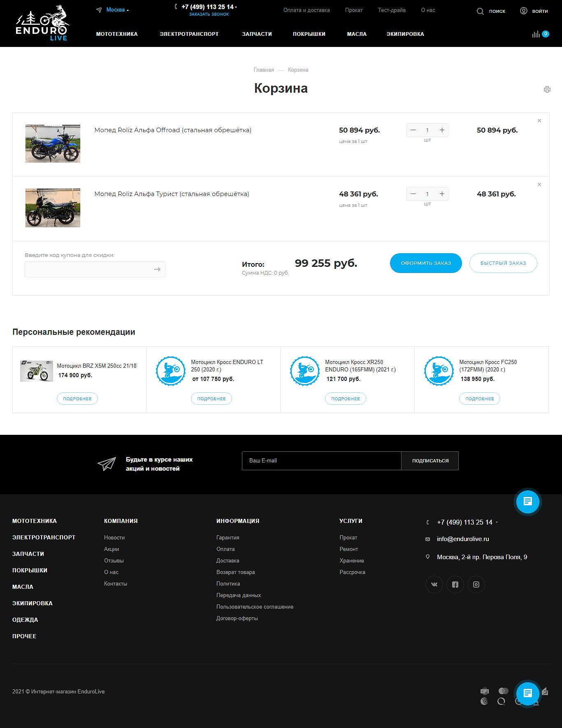
Task: Open the Масла menu in the header
Action: click(357, 34)
